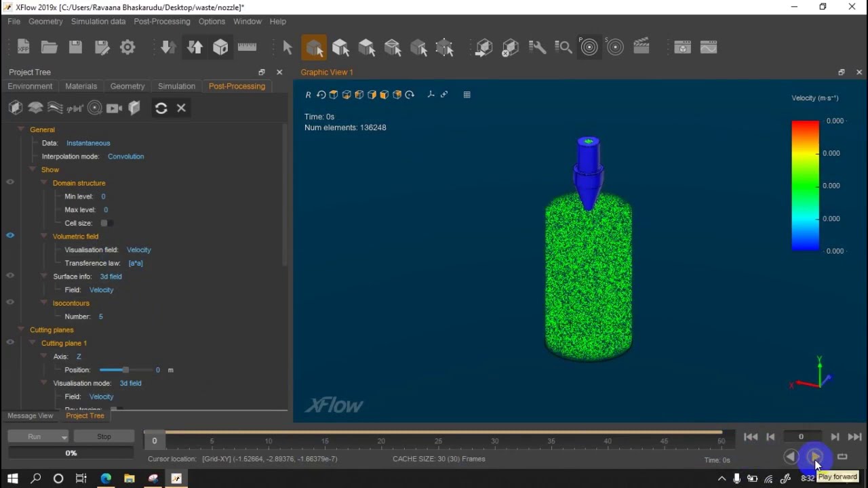Screen dimensions: 868x488
Task: Switch to the Message View tab
Action: [31, 415]
